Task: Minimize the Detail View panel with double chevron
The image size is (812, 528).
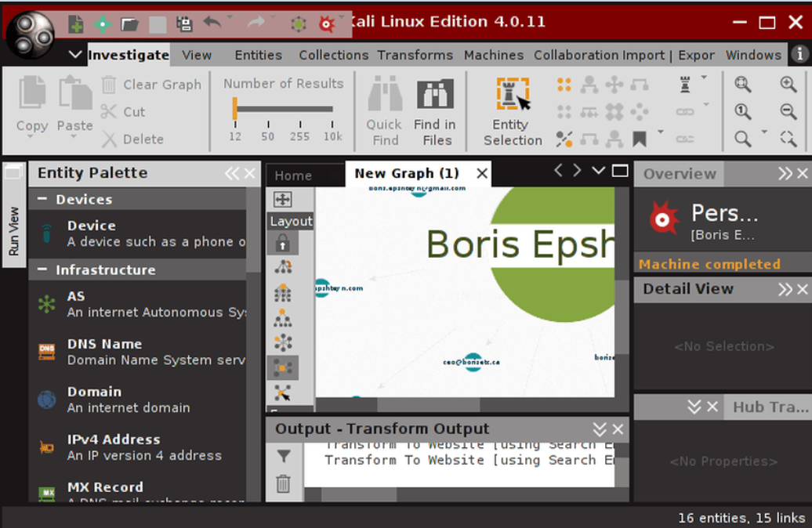Action: click(785, 289)
